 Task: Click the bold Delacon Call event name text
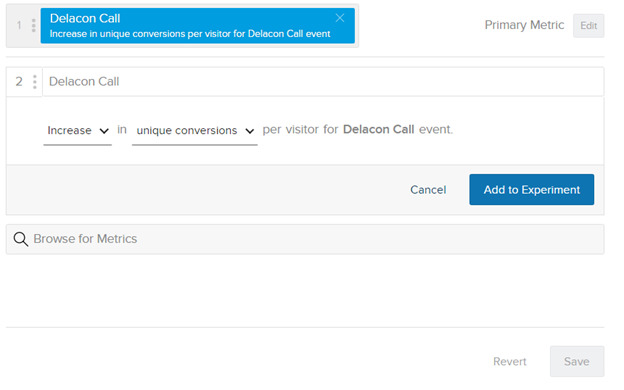(x=378, y=129)
